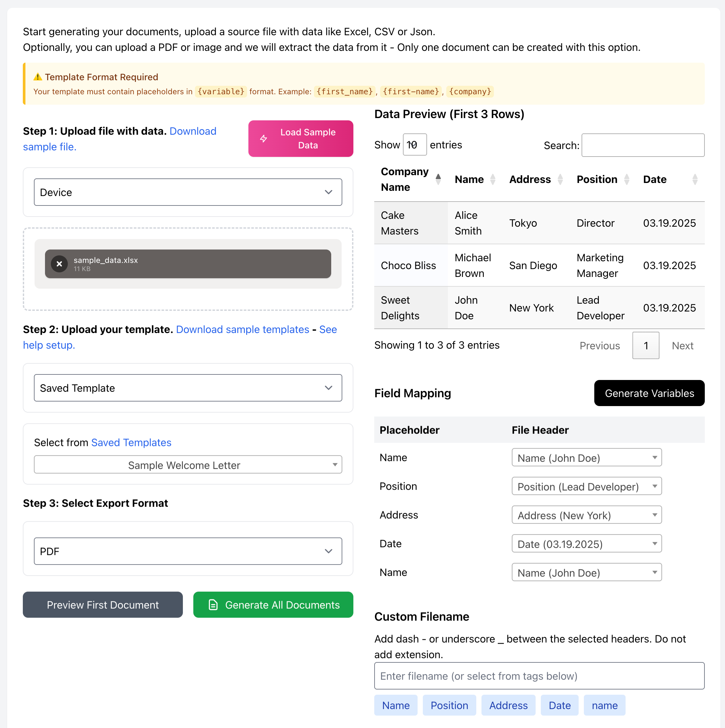The image size is (725, 728).
Task: Open the Sample Welcome Letter selector
Action: click(x=188, y=465)
